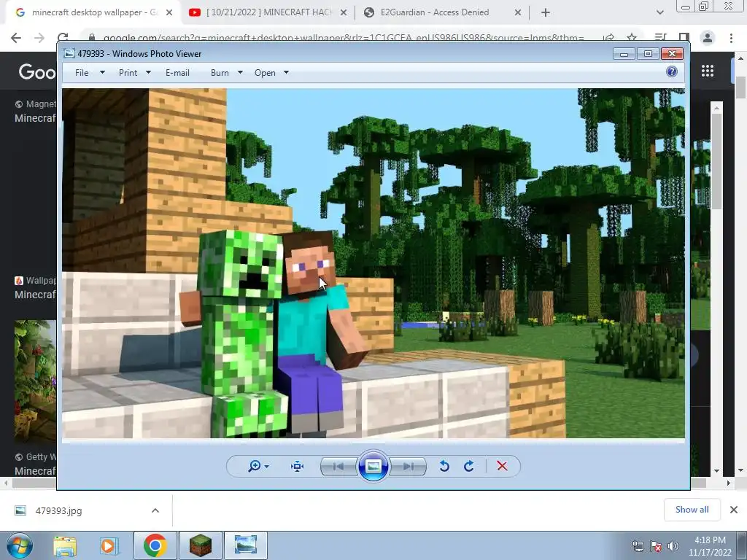Open Chrome tab search chevron

(x=659, y=12)
